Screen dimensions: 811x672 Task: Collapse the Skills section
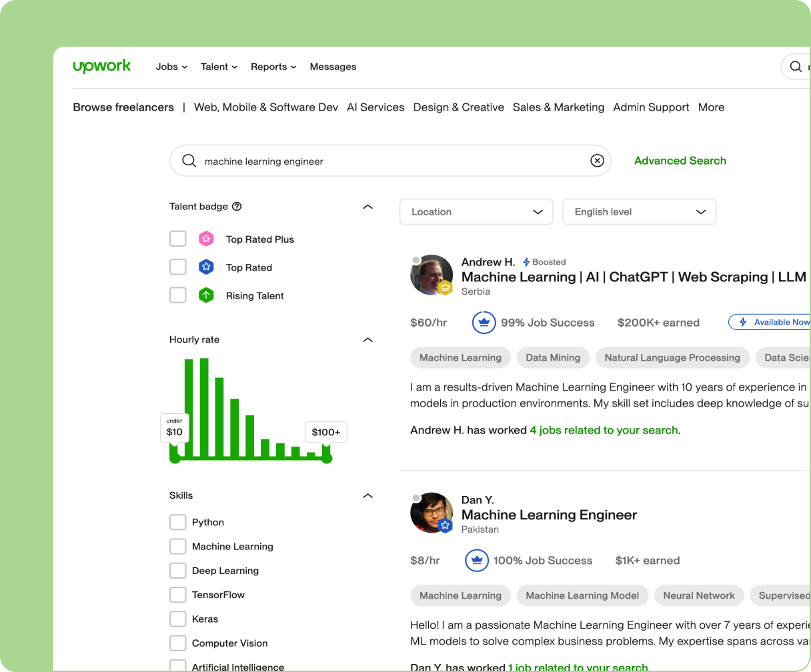pyautogui.click(x=367, y=496)
